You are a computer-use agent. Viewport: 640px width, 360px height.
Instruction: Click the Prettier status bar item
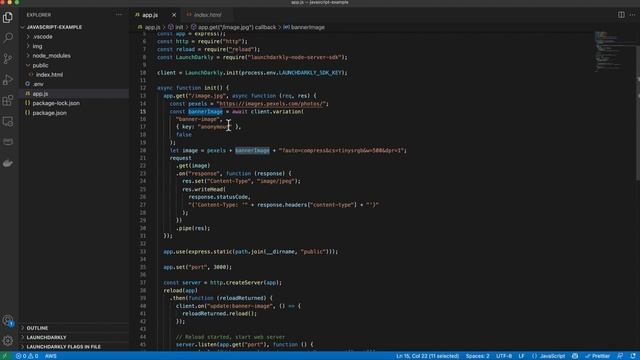(x=598, y=356)
